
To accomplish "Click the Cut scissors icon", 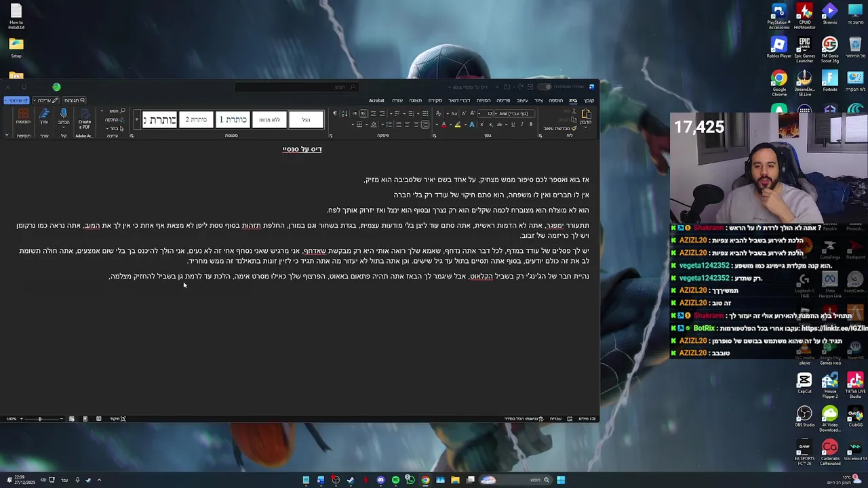I will tap(574, 111).
